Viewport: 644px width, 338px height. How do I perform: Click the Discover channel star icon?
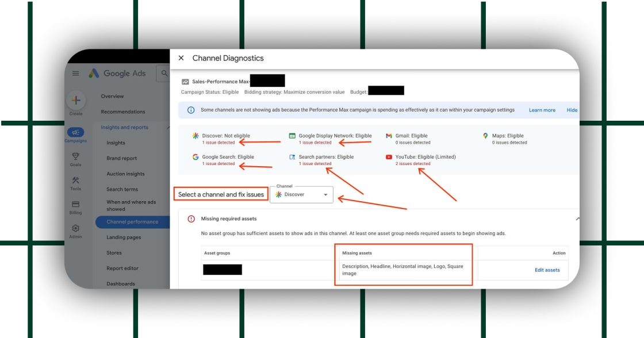point(195,136)
